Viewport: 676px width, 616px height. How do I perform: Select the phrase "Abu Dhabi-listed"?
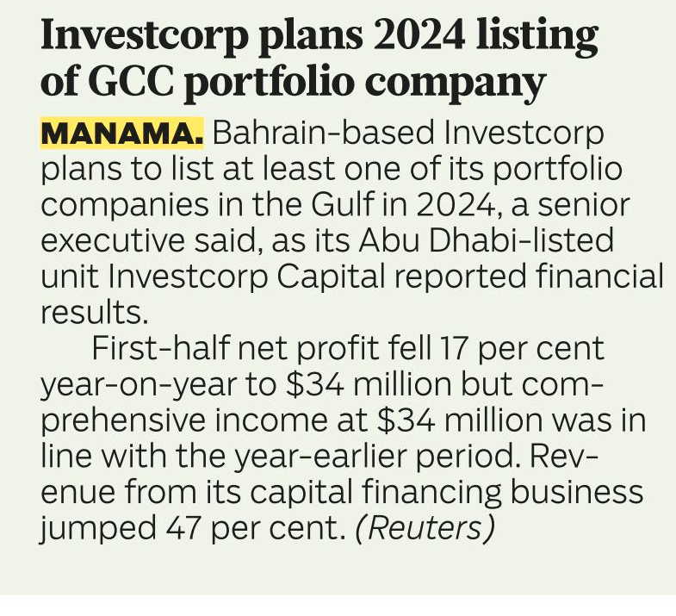coord(487,240)
